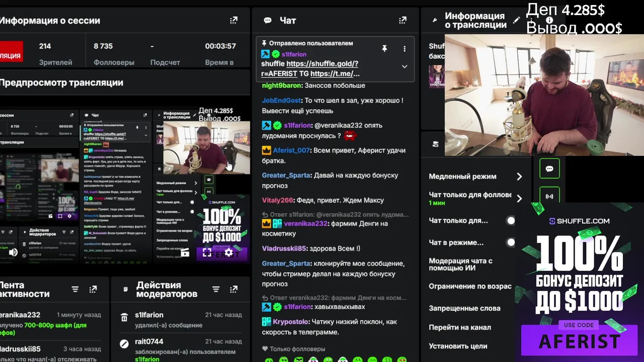Click the pin icon on the pinned message
644x362 pixels.
tap(384, 49)
